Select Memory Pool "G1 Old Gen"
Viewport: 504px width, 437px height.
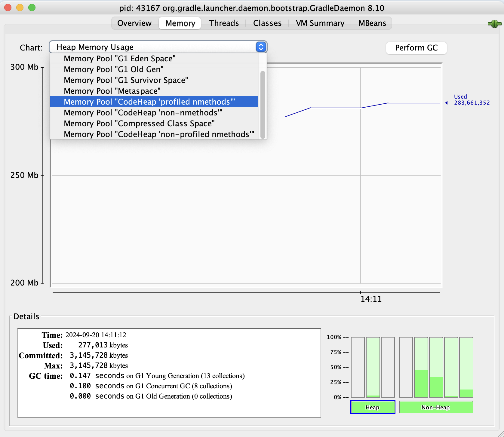click(113, 69)
